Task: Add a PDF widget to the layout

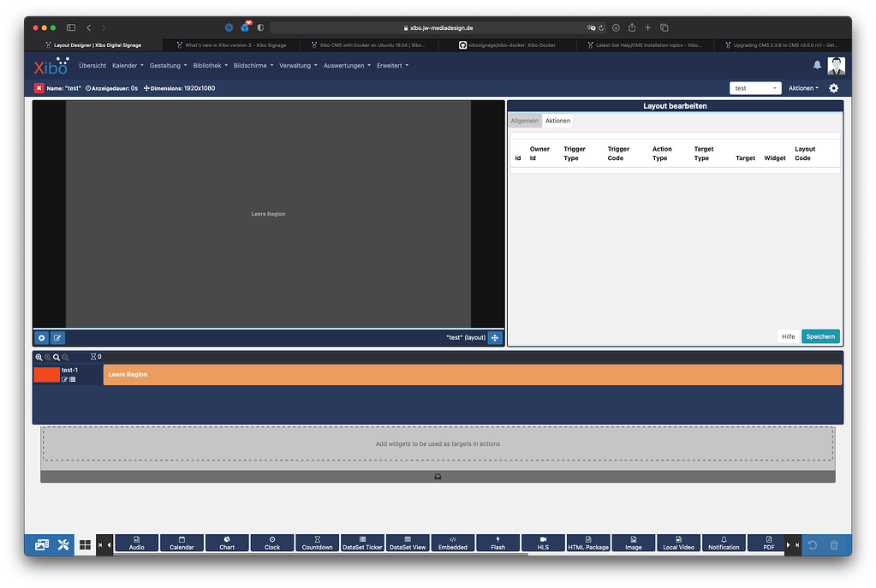Action: [x=768, y=543]
